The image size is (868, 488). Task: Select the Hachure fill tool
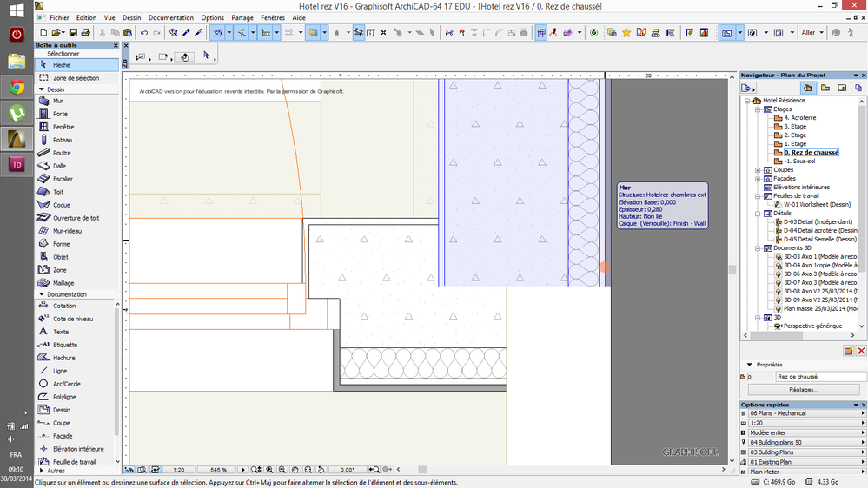point(63,358)
